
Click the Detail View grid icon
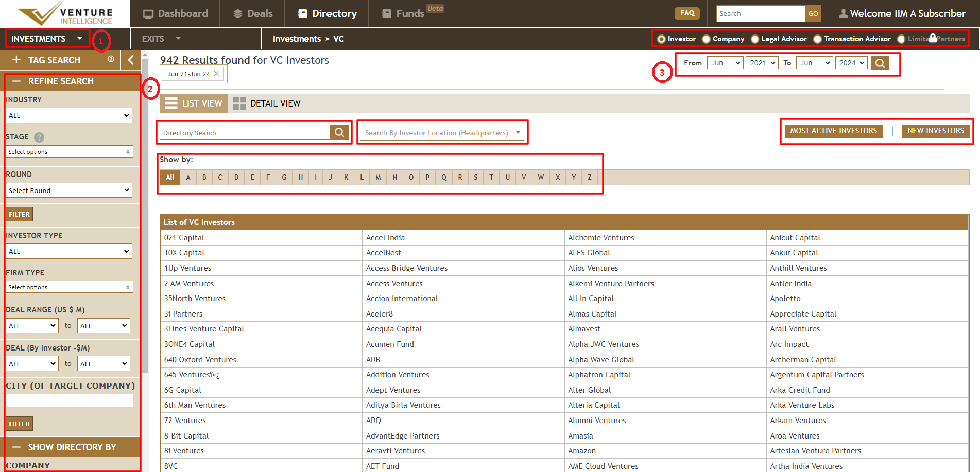point(239,103)
